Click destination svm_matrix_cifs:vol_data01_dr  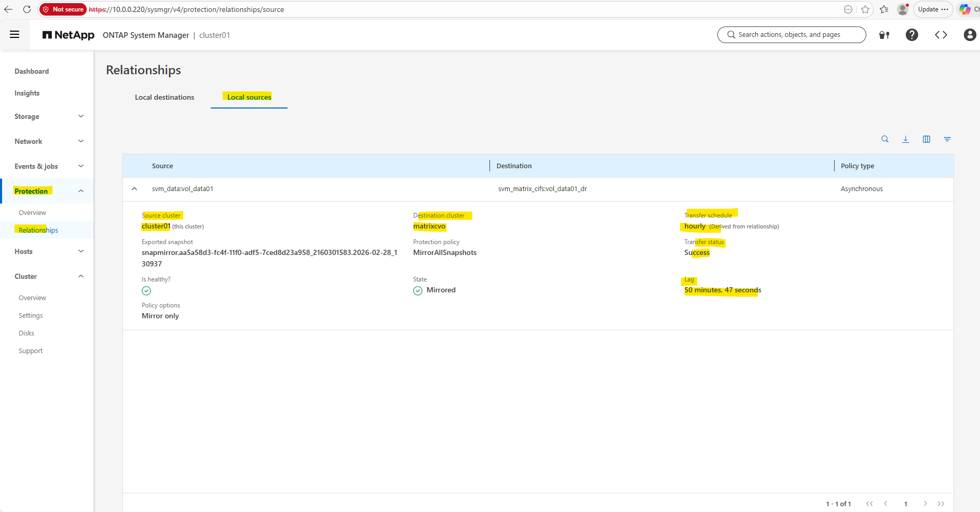[542, 189]
